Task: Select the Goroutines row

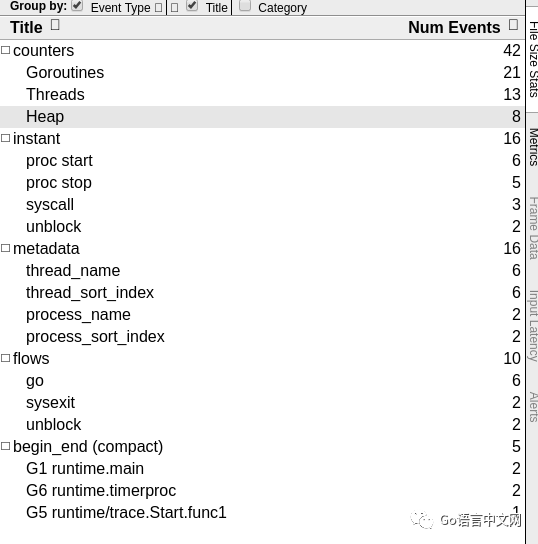Action: point(262,73)
